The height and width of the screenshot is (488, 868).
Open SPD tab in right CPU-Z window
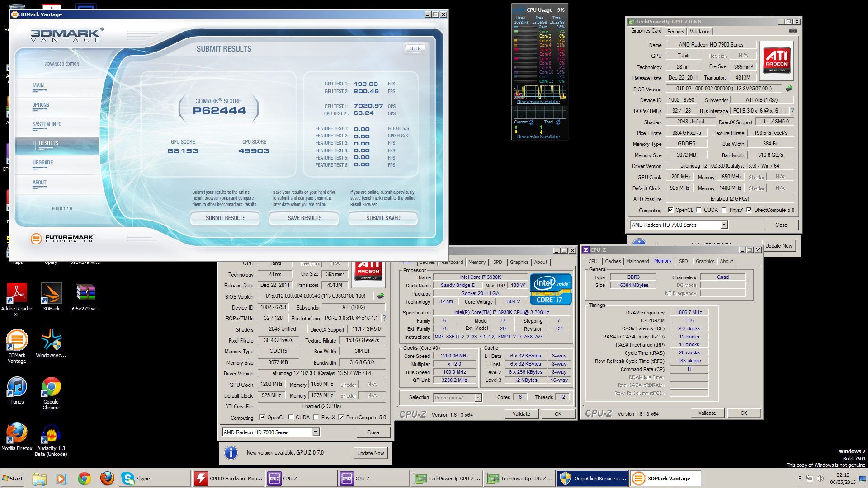[683, 261]
